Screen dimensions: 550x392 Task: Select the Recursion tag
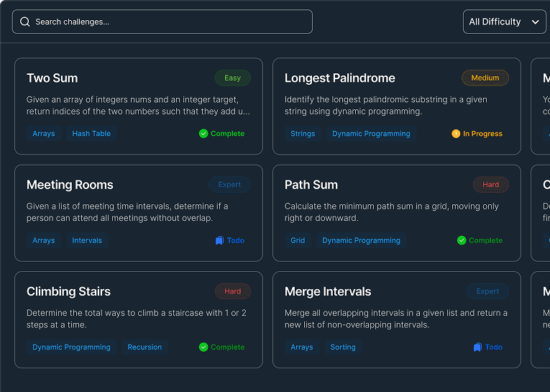coord(145,347)
